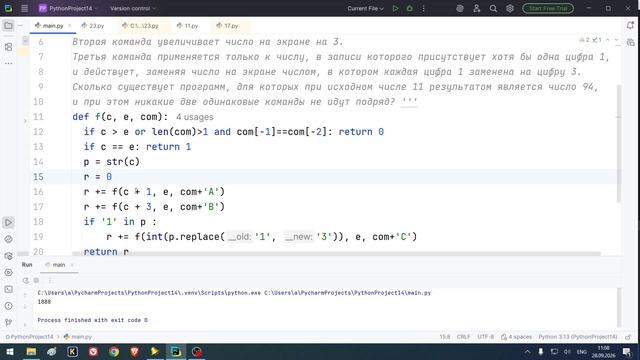Open Search Everywhere magnifier
This screenshot has height=360, width=640.
493,8
